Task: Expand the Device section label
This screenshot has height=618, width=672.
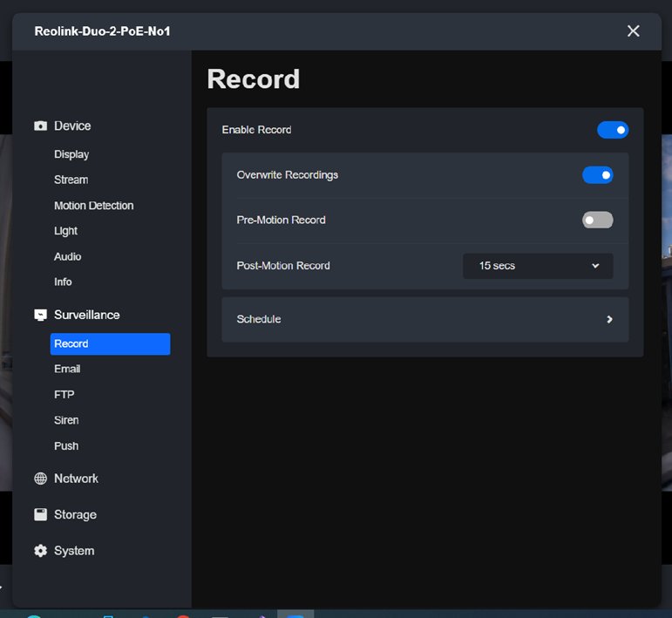Action: click(x=72, y=126)
